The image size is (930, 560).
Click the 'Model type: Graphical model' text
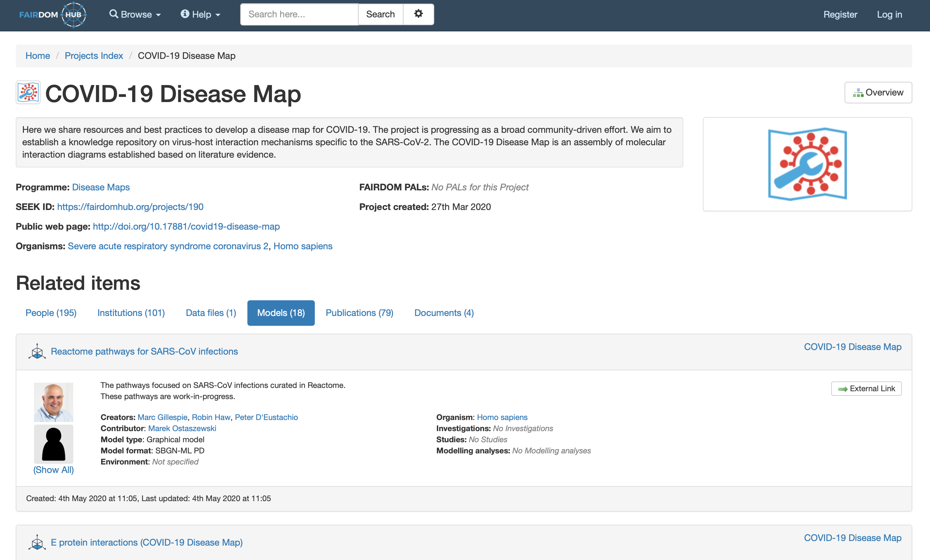[x=152, y=440]
